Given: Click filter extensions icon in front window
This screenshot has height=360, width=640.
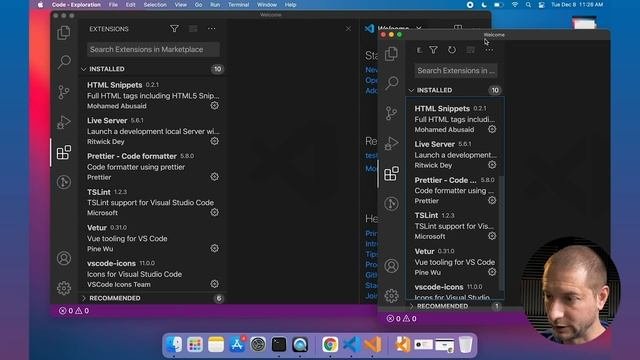Looking at the screenshot, I should pos(433,50).
